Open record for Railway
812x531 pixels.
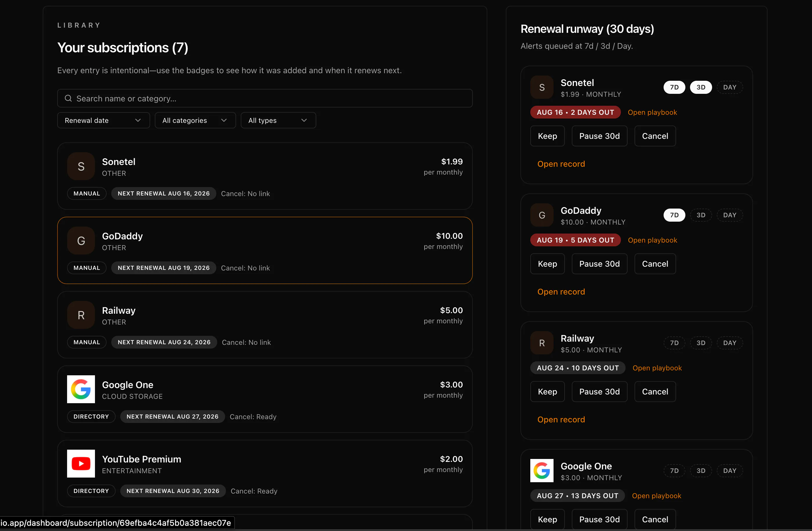[561, 419]
